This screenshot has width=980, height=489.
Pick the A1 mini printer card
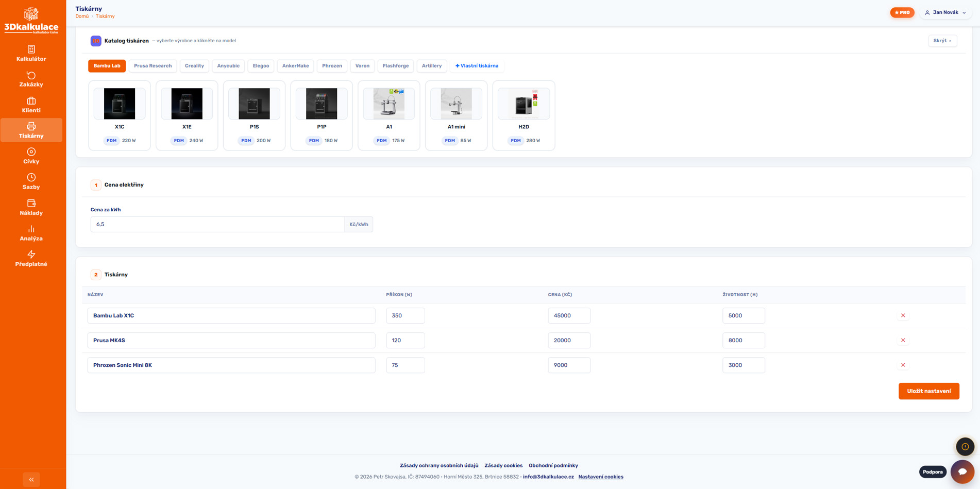457,115
